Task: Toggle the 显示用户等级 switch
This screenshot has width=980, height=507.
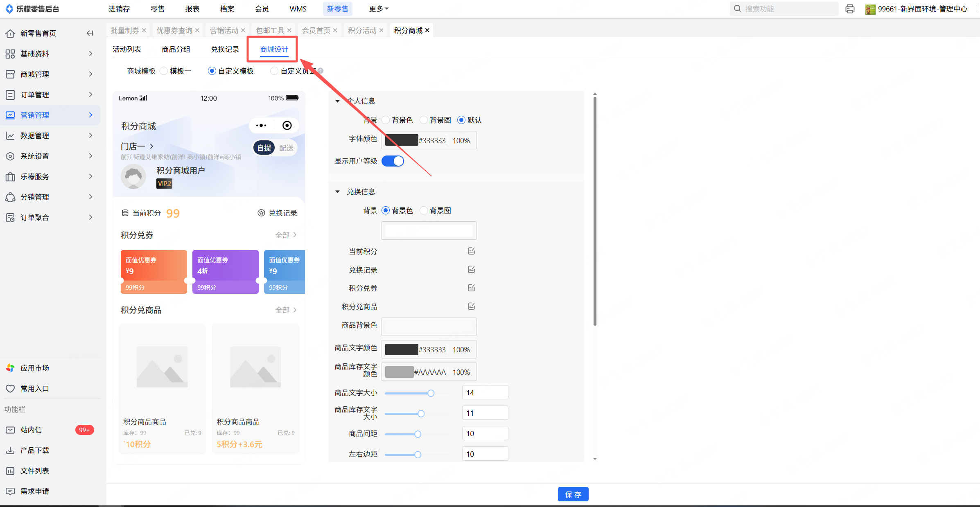Action: (393, 161)
